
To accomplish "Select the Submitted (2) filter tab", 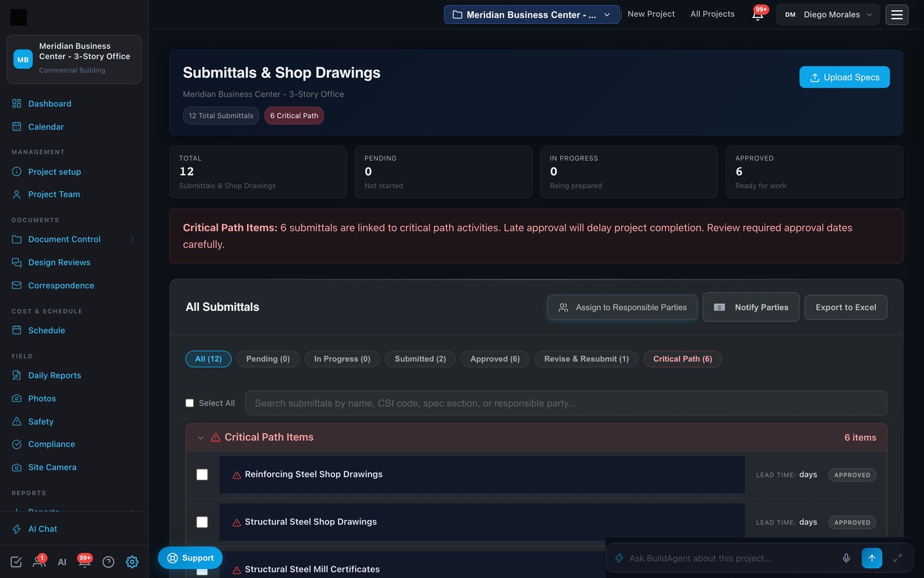I will tap(420, 359).
